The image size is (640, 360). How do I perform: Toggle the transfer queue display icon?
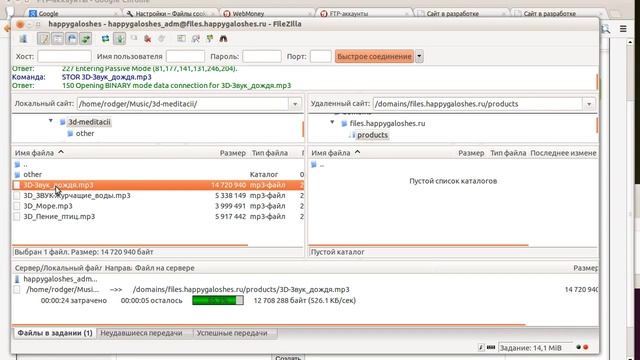[x=86, y=39]
